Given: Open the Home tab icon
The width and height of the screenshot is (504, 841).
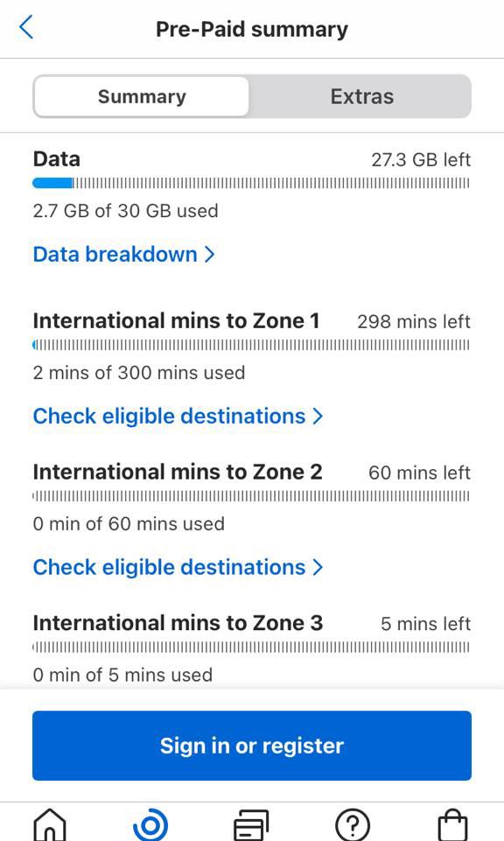Looking at the screenshot, I should tap(50, 823).
